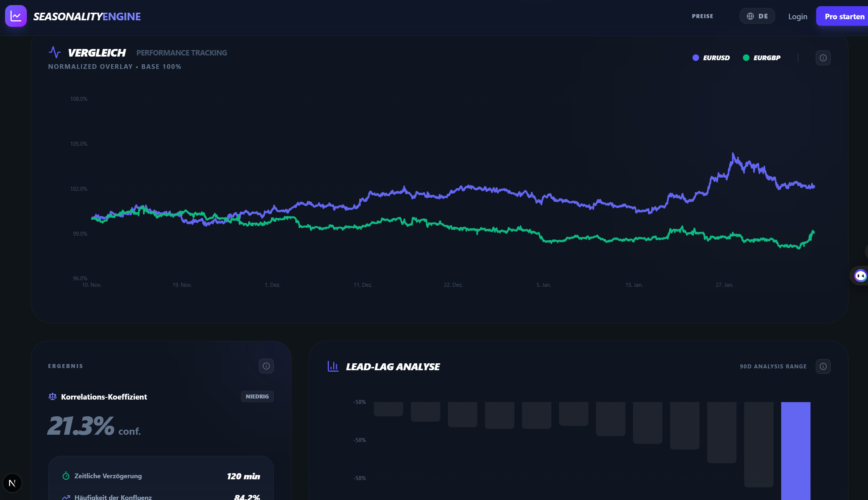Click the Ergebnis panel info icon
Viewport: 868px width, 500px height.
click(x=266, y=366)
